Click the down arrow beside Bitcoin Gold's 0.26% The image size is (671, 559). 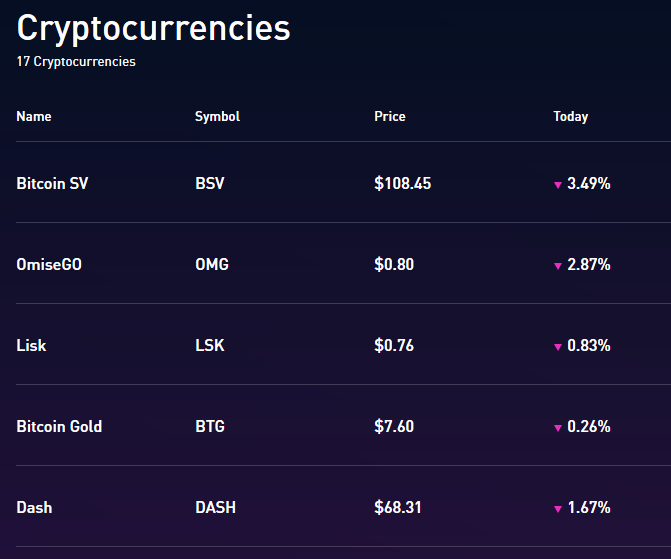[x=558, y=428]
